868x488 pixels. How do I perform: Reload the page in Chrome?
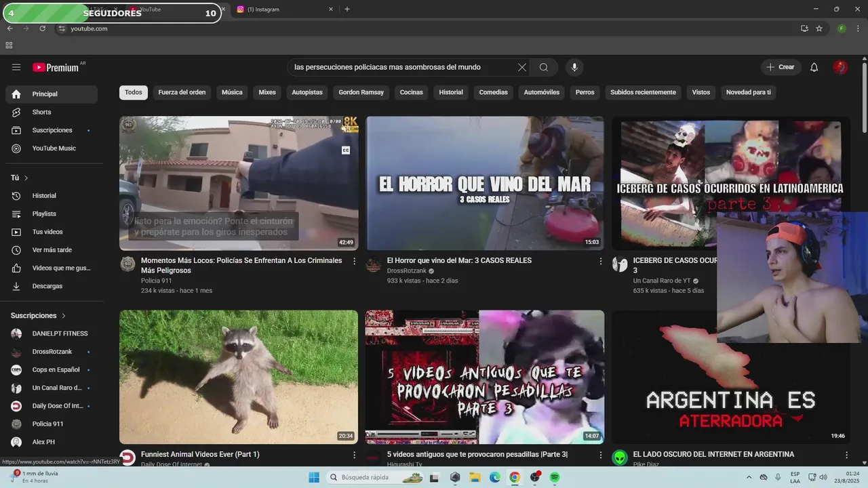[x=42, y=28]
